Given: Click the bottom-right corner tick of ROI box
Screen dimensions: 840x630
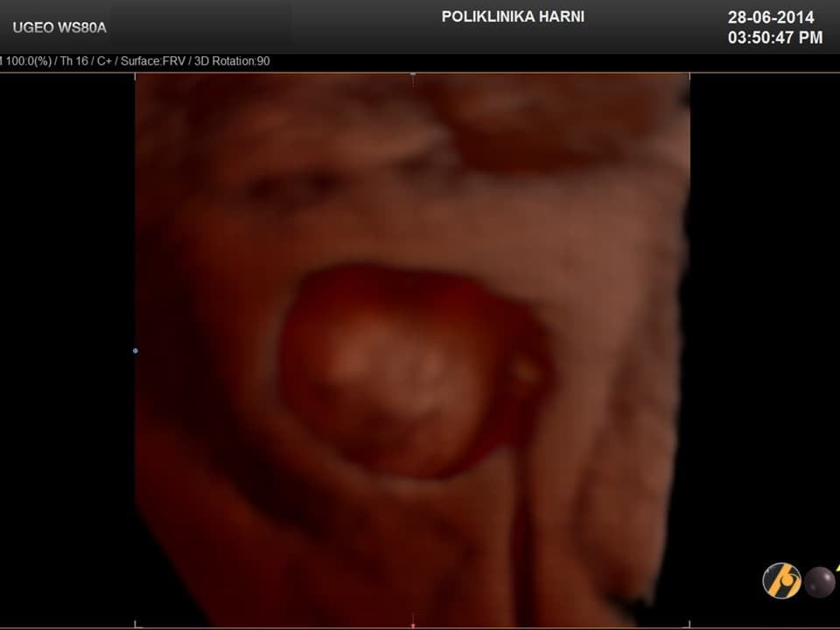Looking at the screenshot, I should click(x=689, y=624).
